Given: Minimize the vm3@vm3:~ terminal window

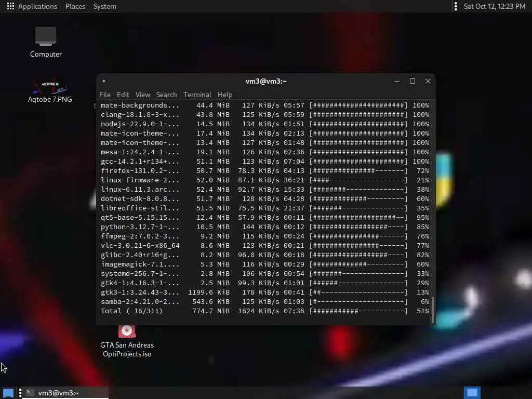Looking at the screenshot, I should coord(396,81).
